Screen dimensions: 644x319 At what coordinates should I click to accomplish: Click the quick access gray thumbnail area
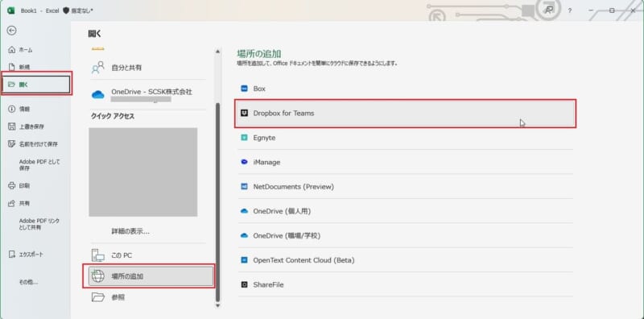click(x=143, y=172)
